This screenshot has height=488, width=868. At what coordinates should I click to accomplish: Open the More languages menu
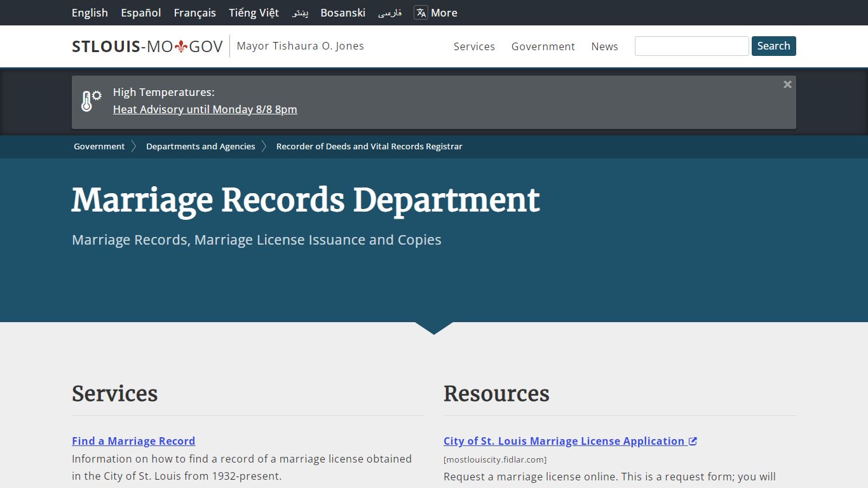[436, 13]
